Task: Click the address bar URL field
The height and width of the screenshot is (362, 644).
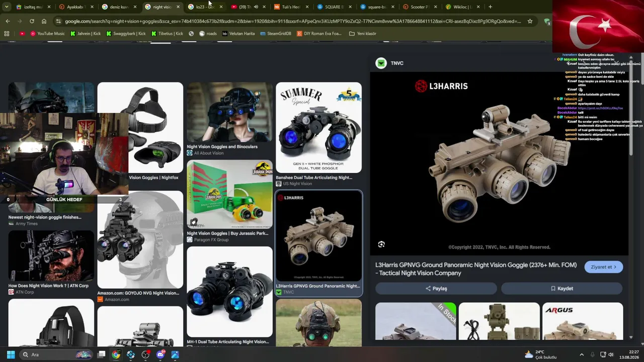Action: click(293, 21)
